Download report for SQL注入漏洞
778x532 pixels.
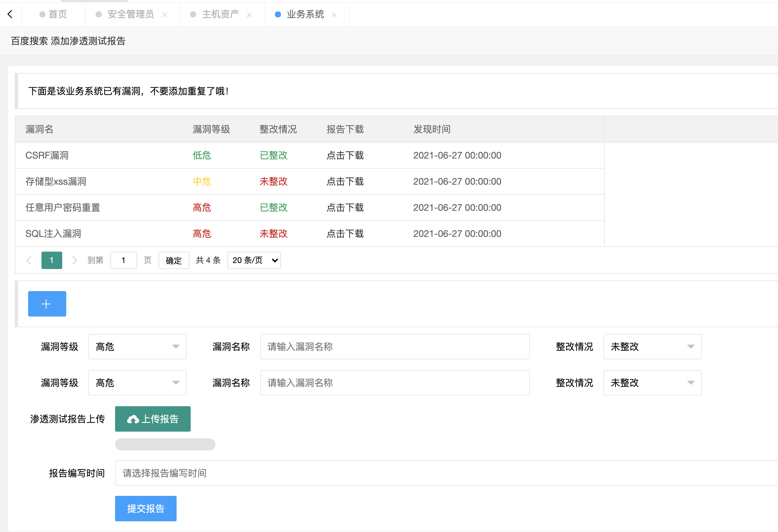(345, 234)
